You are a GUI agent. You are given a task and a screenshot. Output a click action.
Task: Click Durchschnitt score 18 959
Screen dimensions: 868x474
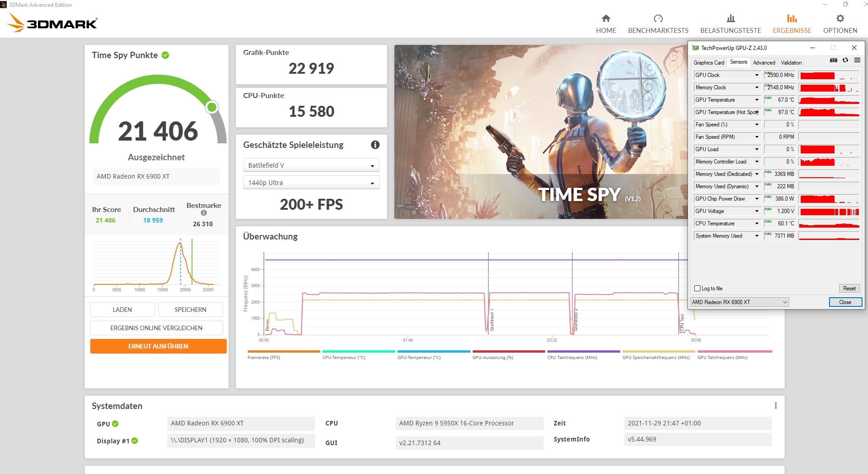click(x=153, y=220)
